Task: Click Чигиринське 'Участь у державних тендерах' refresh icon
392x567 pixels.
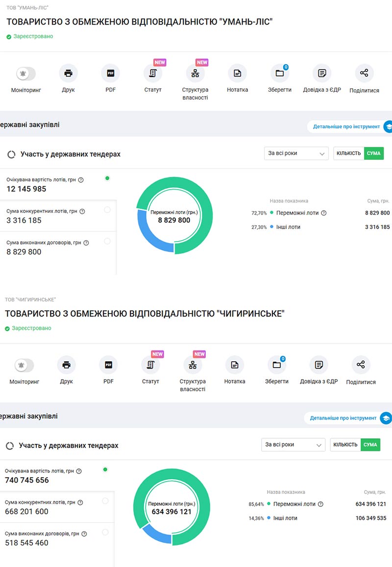Action: click(10, 446)
